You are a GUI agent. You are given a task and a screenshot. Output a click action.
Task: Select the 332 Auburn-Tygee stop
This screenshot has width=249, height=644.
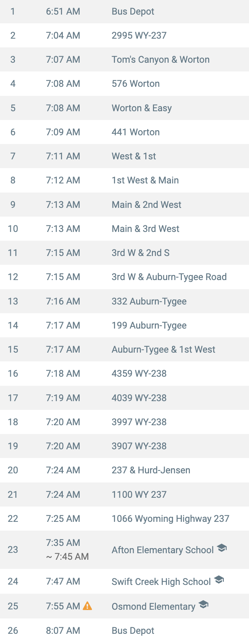(x=124, y=301)
